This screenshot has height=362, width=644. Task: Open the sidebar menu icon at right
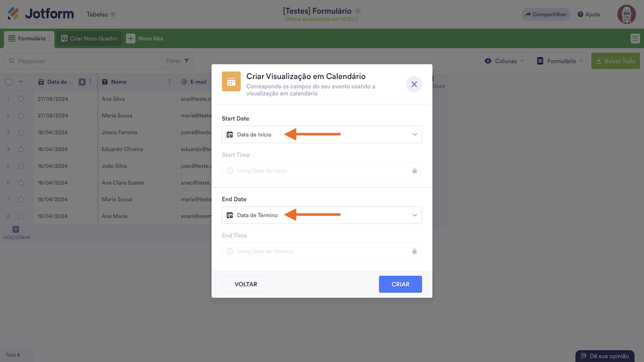coord(635,39)
